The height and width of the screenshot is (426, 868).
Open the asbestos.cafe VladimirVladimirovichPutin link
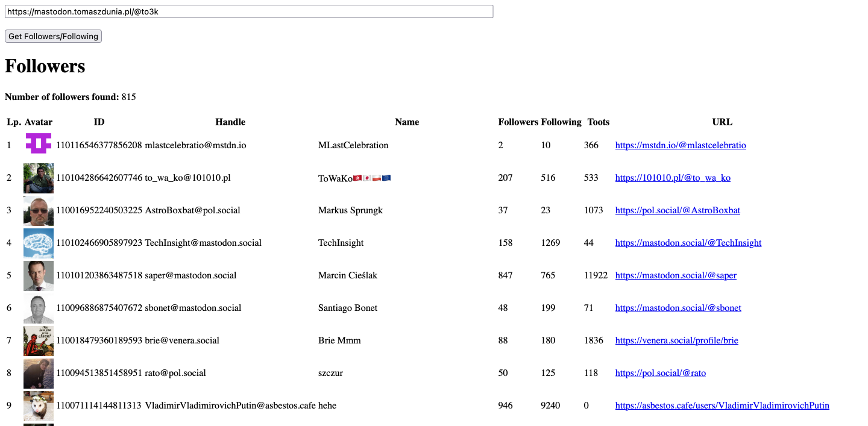(x=722, y=406)
